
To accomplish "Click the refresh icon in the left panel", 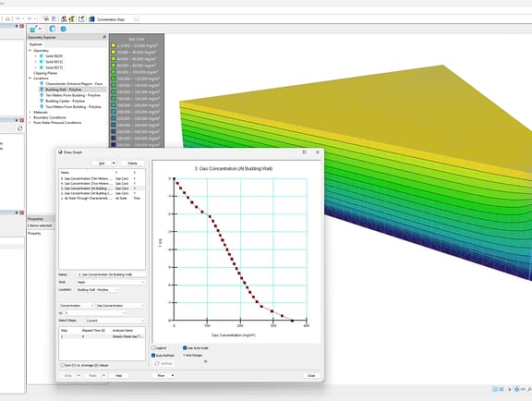I will (x=19, y=128).
